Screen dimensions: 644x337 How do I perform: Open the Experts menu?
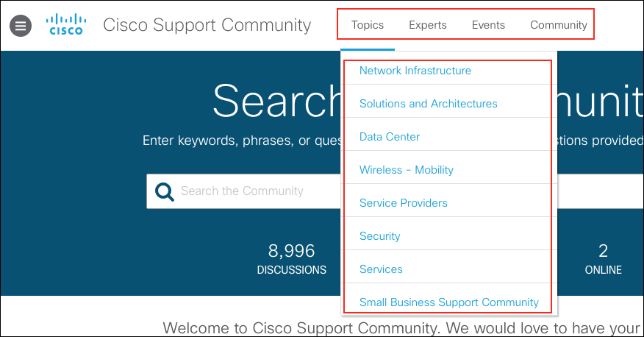[x=428, y=25]
